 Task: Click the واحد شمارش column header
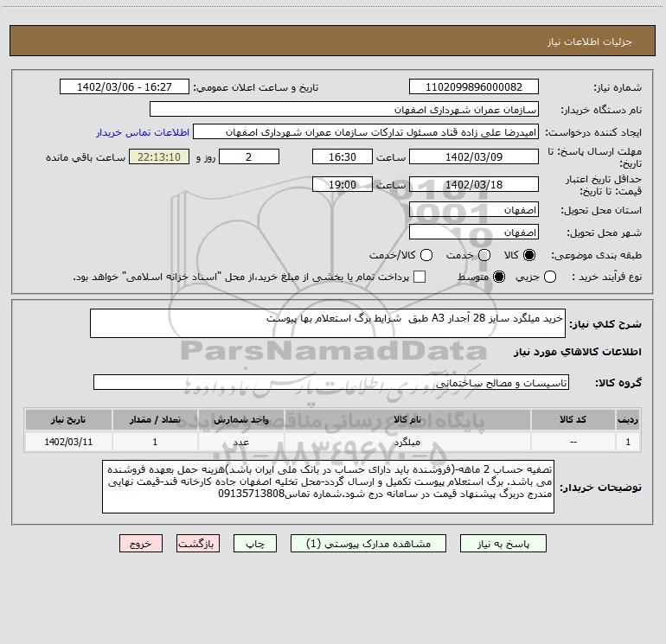tap(240, 420)
